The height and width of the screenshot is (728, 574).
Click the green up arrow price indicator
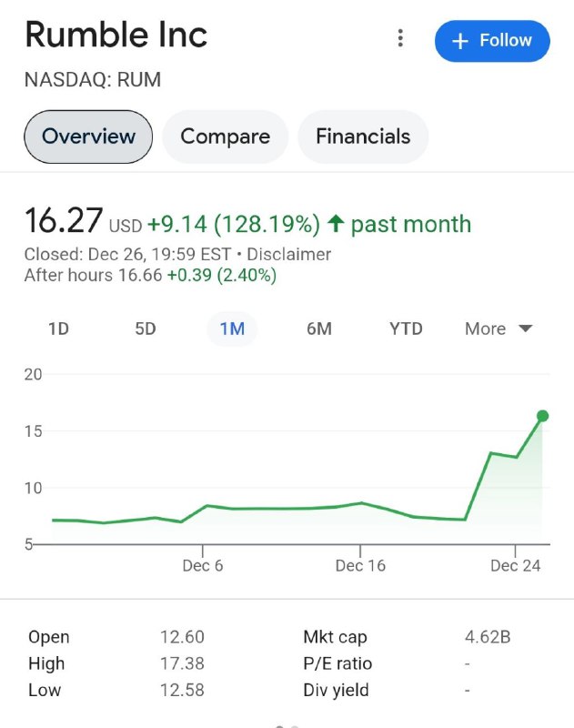(336, 224)
